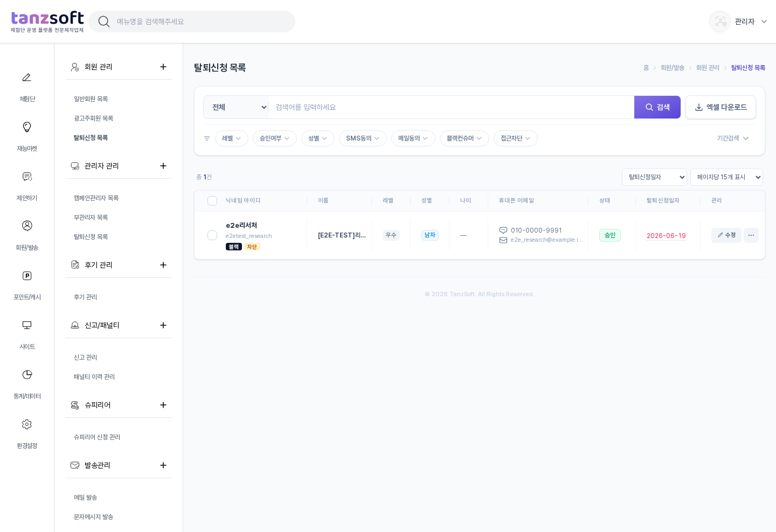The width and height of the screenshot is (776, 532).
Task: Open the 승인여부 filter dropdown
Action: point(275,138)
